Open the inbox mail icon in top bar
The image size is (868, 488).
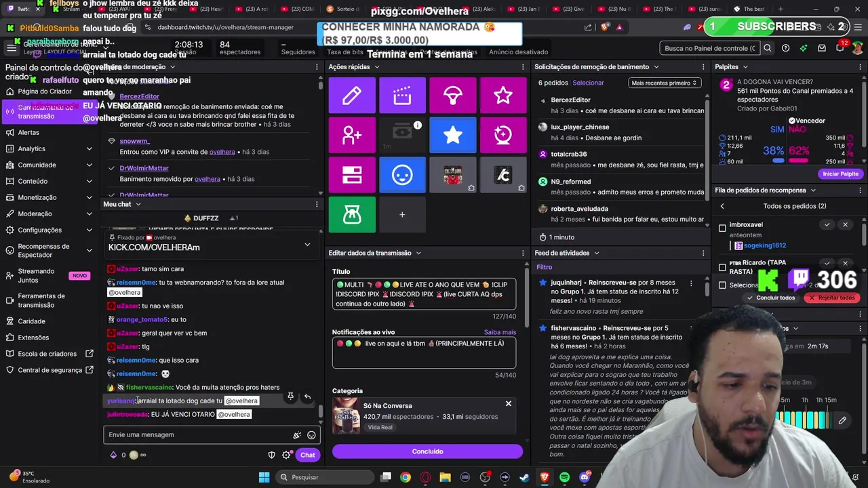(x=822, y=48)
